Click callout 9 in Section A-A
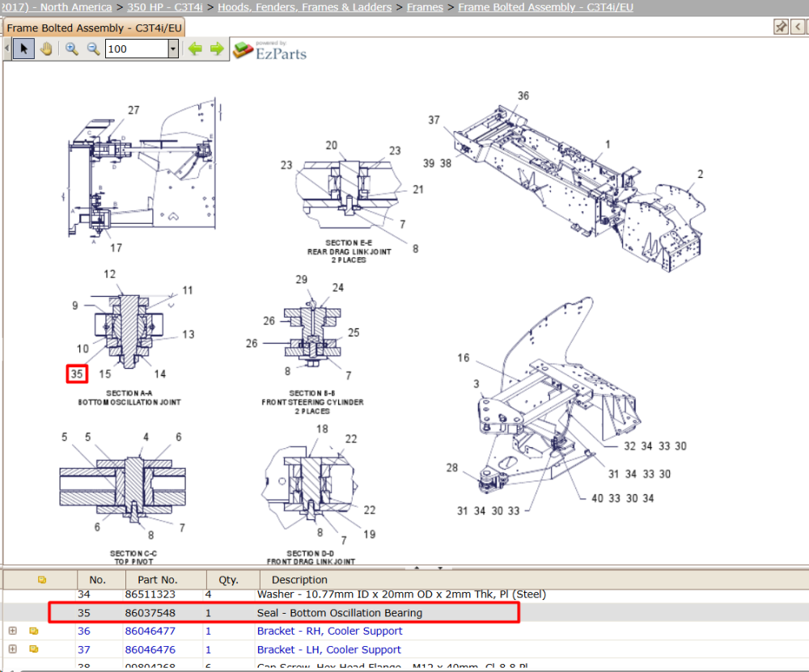The height and width of the screenshot is (672, 809). [74, 306]
